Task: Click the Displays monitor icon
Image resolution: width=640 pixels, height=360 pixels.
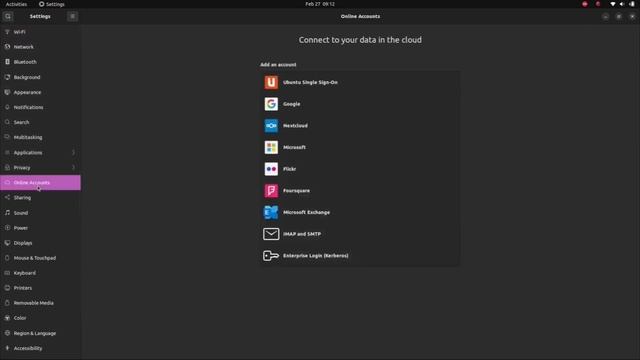Action: point(7,243)
